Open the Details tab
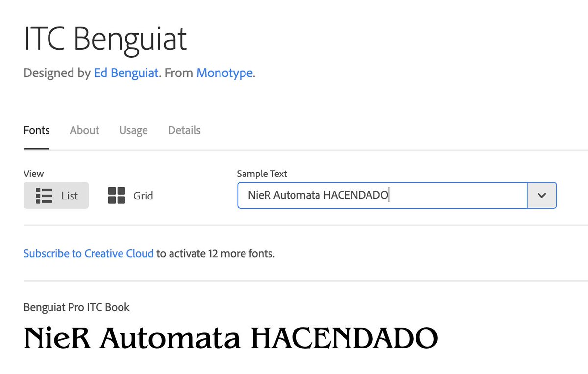 pyautogui.click(x=184, y=130)
